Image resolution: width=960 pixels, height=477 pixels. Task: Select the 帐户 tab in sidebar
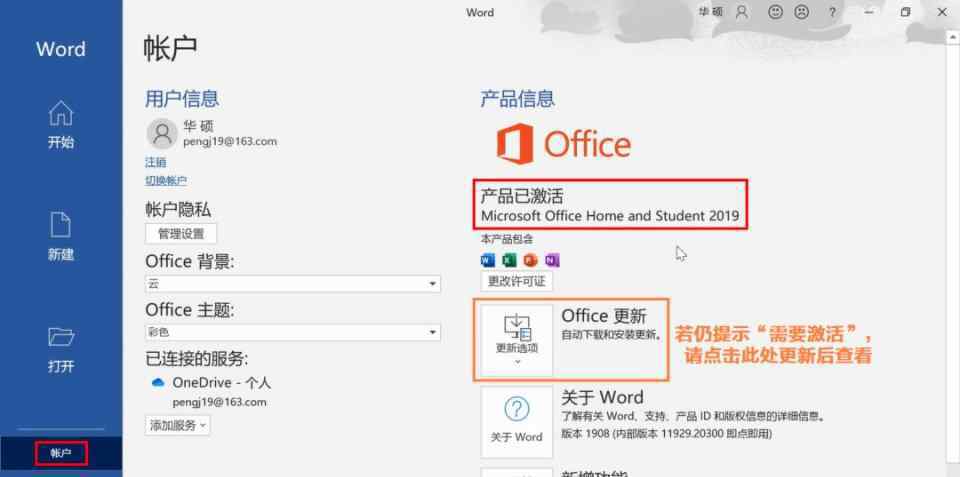pos(61,454)
